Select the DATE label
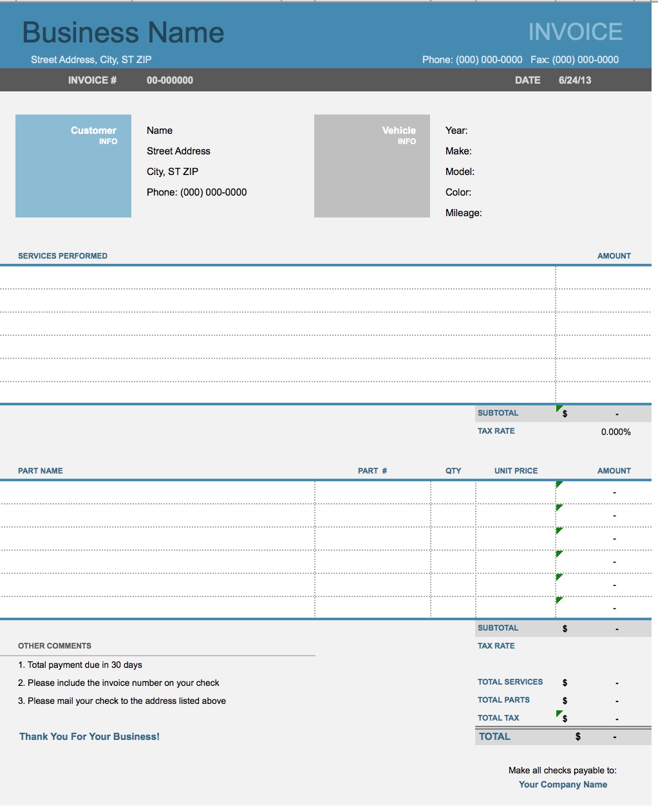Screen dimensions: 658x812 (x=527, y=80)
